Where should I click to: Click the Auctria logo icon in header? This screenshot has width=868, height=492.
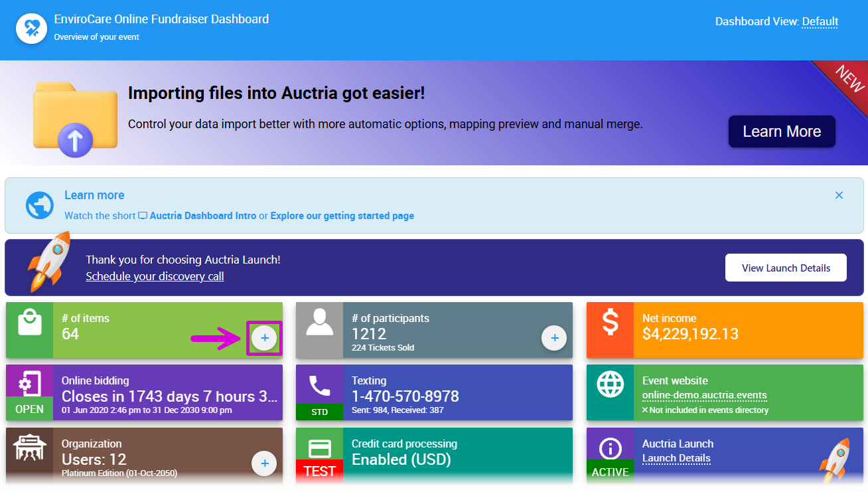click(x=31, y=28)
